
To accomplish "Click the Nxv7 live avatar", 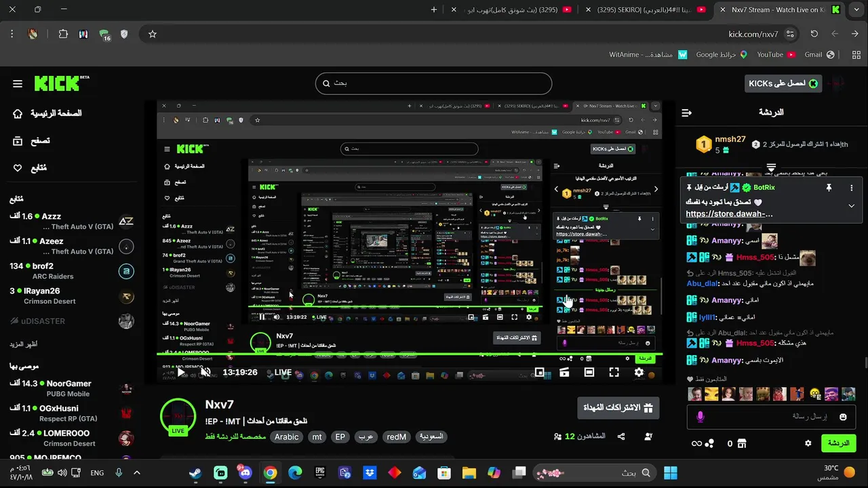I will pyautogui.click(x=178, y=415).
